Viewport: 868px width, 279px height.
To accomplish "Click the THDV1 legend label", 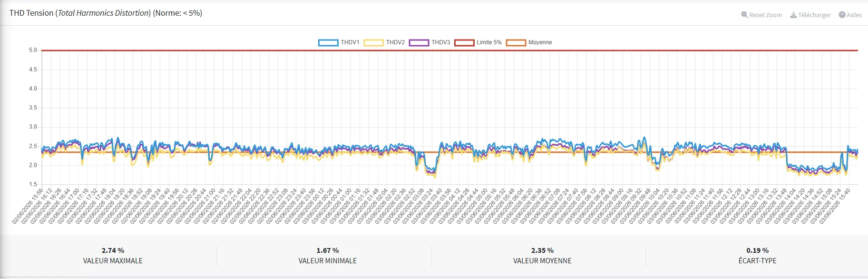I will click(x=350, y=42).
